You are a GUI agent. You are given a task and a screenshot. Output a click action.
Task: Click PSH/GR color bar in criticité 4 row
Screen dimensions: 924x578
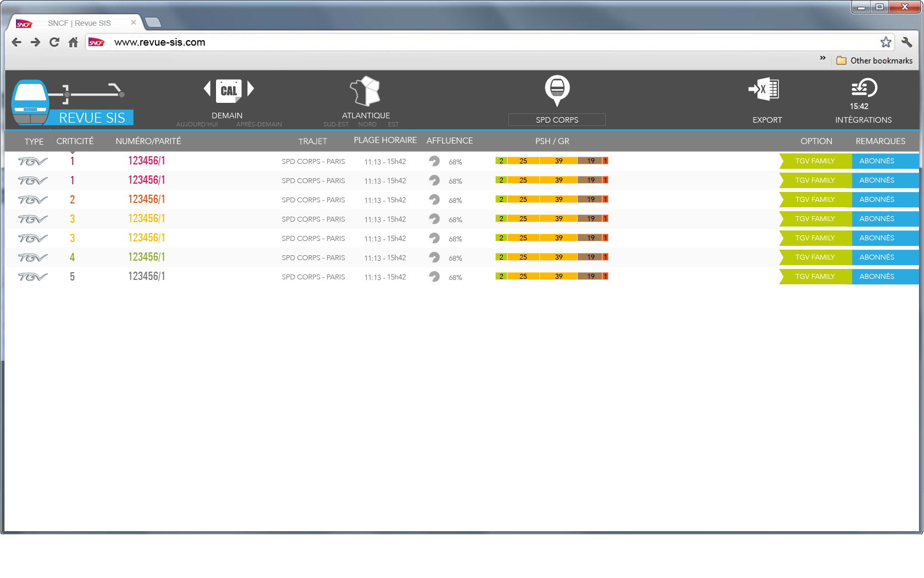pyautogui.click(x=552, y=257)
